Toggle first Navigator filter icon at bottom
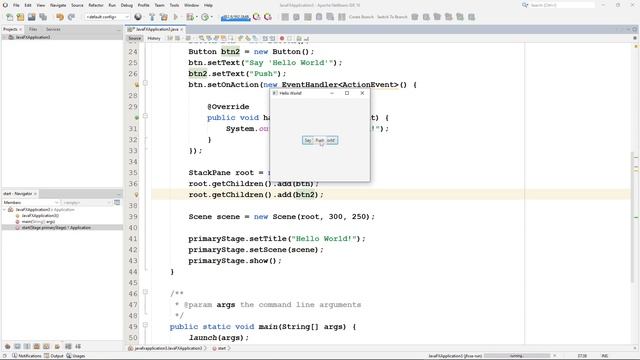Image resolution: width=640 pixels, height=360 pixels. pyautogui.click(x=7, y=346)
